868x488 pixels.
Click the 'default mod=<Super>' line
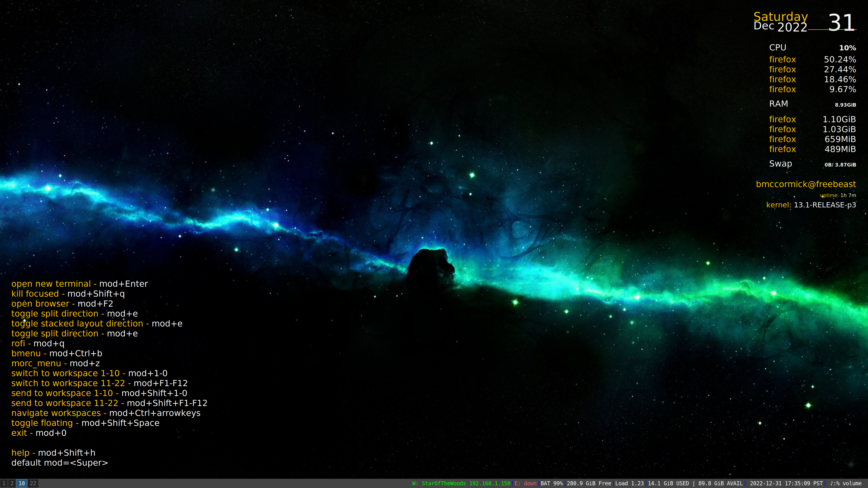point(60,463)
